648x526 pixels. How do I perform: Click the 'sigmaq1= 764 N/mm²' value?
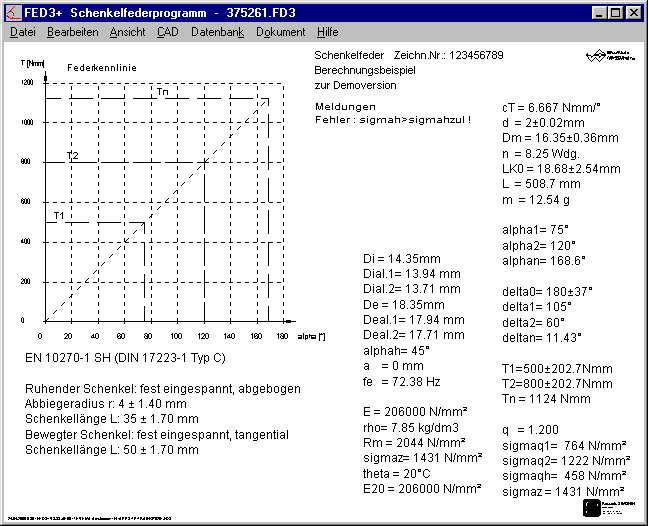(564, 446)
